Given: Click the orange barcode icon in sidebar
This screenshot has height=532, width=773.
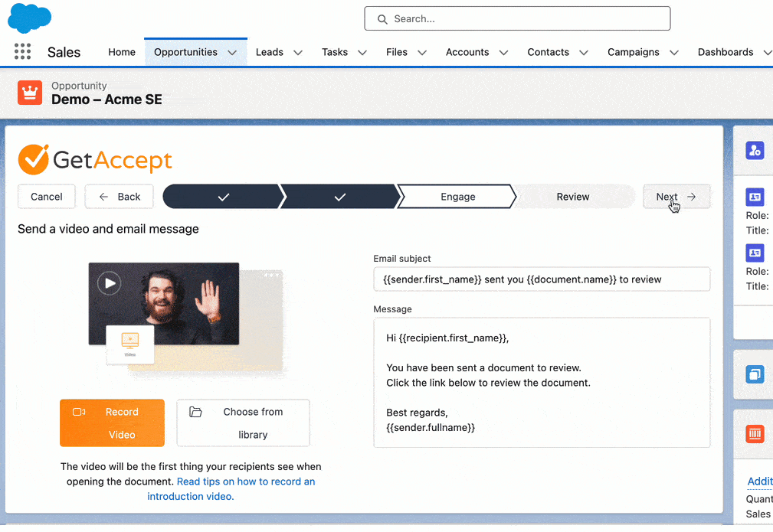Looking at the screenshot, I should [755, 434].
